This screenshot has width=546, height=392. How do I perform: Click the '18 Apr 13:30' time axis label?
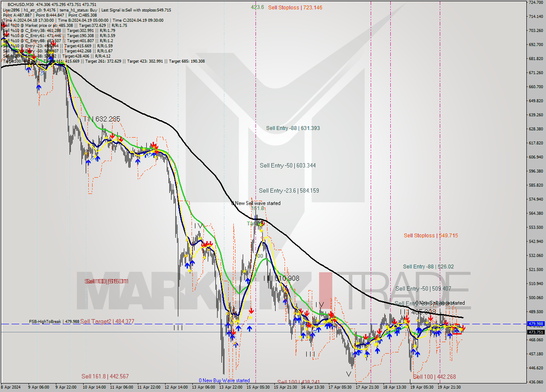pos(394,387)
